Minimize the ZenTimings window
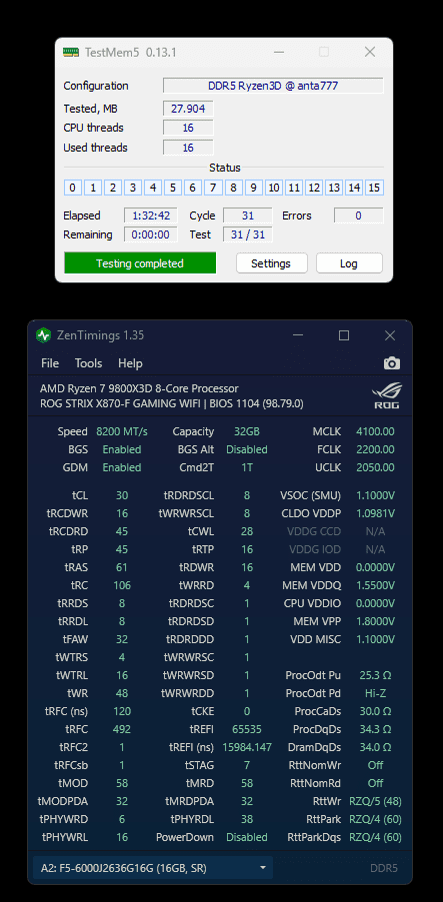Image resolution: width=443 pixels, height=902 pixels. pos(297,335)
